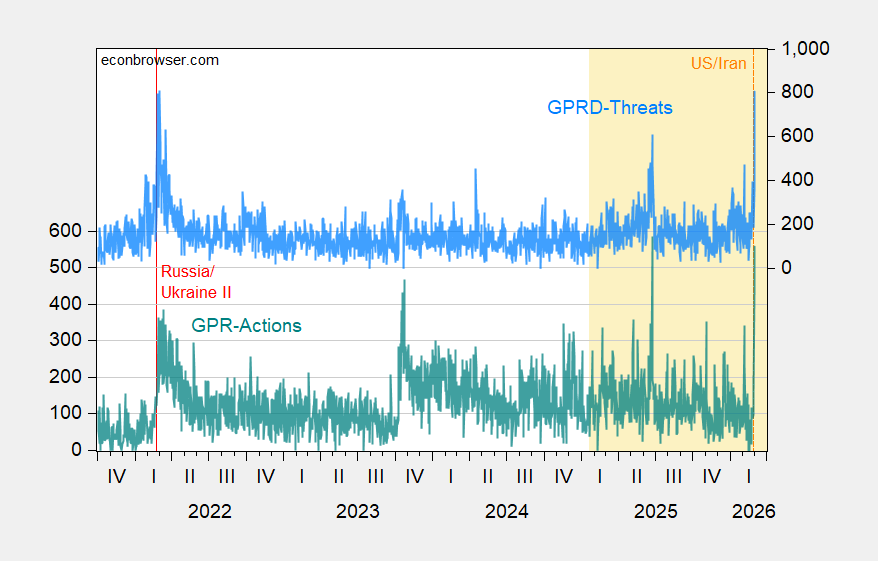Select the 2023 year label on x-axis

point(358,511)
